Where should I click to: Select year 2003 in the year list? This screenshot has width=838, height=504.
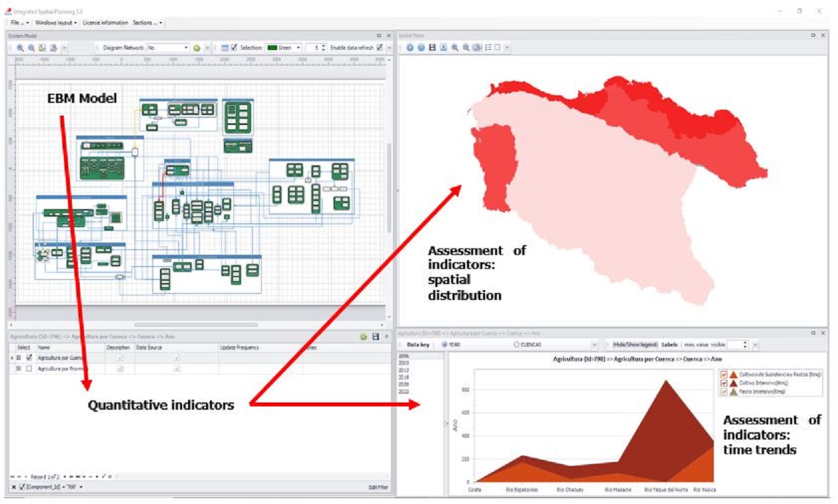pyautogui.click(x=403, y=363)
